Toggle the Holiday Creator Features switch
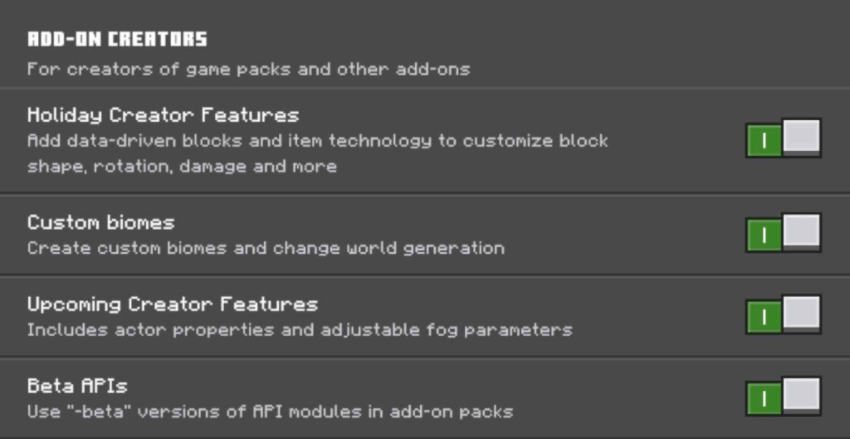Image resolution: width=850 pixels, height=439 pixels. pyautogui.click(x=783, y=139)
